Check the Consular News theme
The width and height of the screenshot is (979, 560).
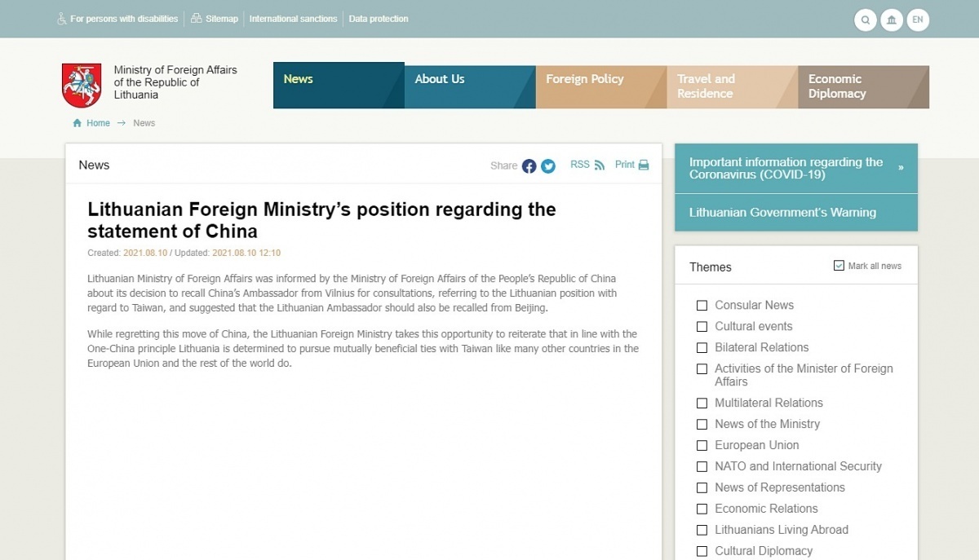pos(702,305)
